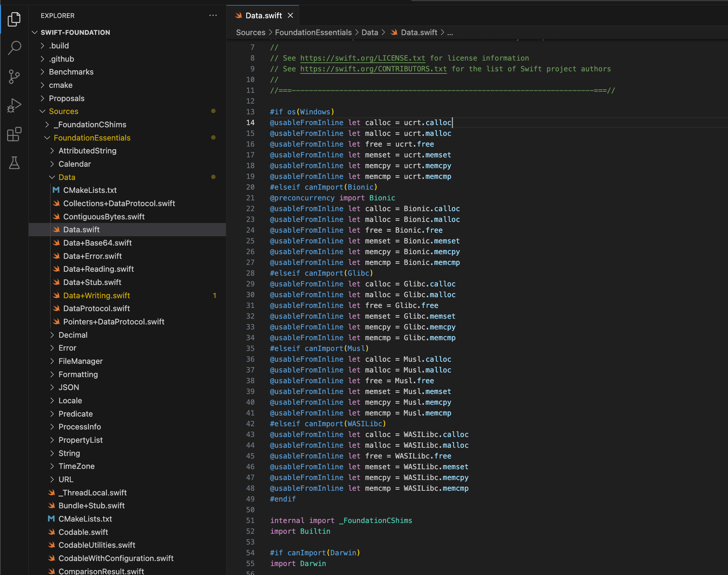Open the Explorer view icon
This screenshot has width=728, height=575.
tap(14, 19)
